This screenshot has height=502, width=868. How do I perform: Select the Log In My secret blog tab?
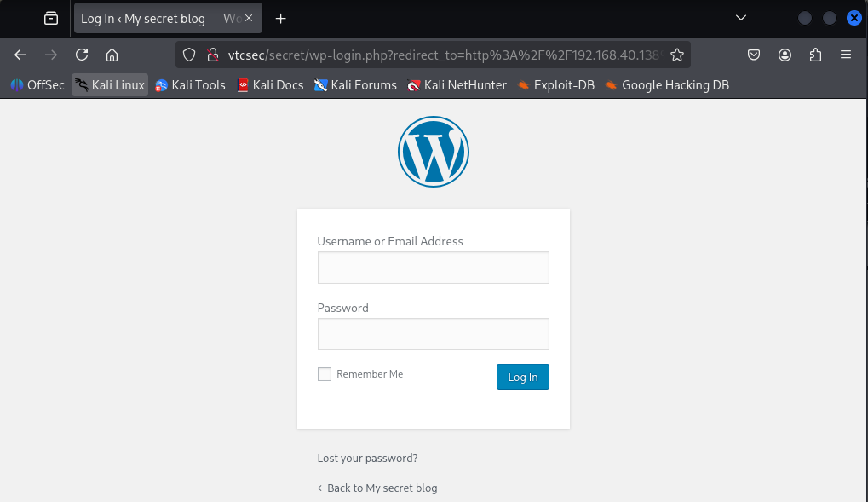(160, 18)
